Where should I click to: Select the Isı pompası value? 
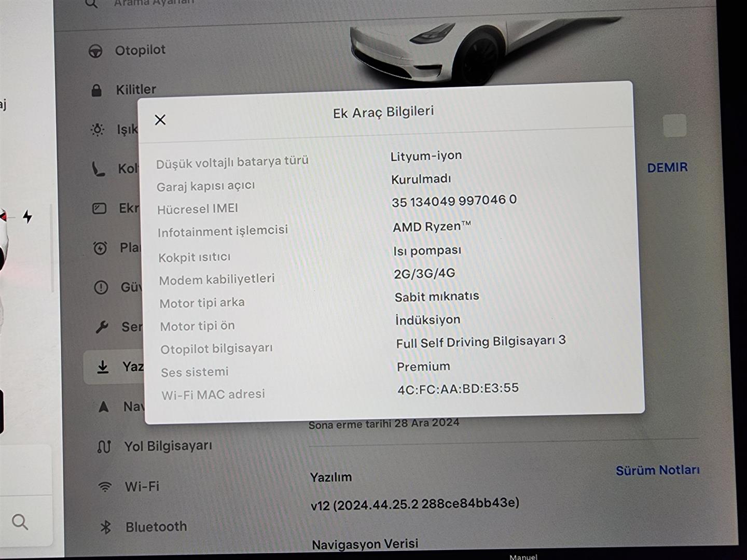427,250
